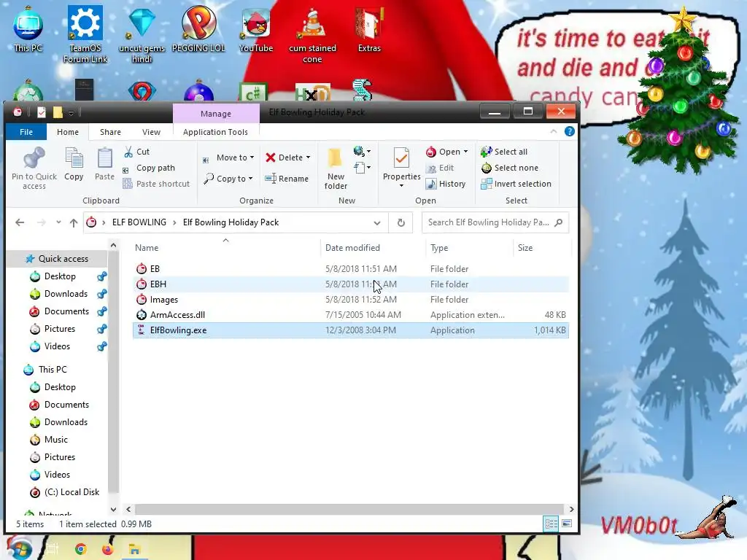Open the Properties checkmark icon
747x560 pixels.
click(x=401, y=158)
